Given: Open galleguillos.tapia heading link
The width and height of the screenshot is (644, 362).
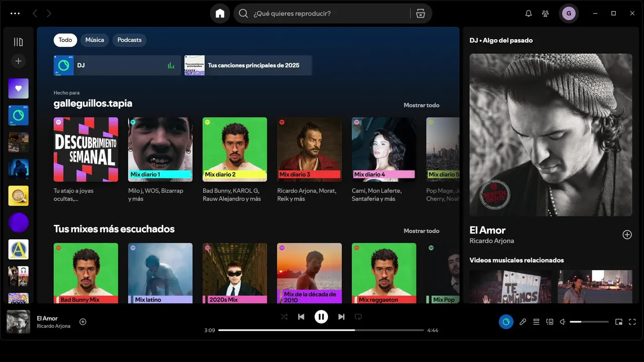Looking at the screenshot, I should (93, 103).
